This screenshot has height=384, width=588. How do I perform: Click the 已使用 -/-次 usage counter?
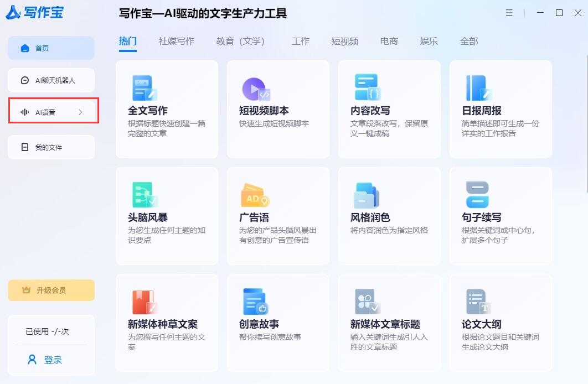tap(47, 331)
